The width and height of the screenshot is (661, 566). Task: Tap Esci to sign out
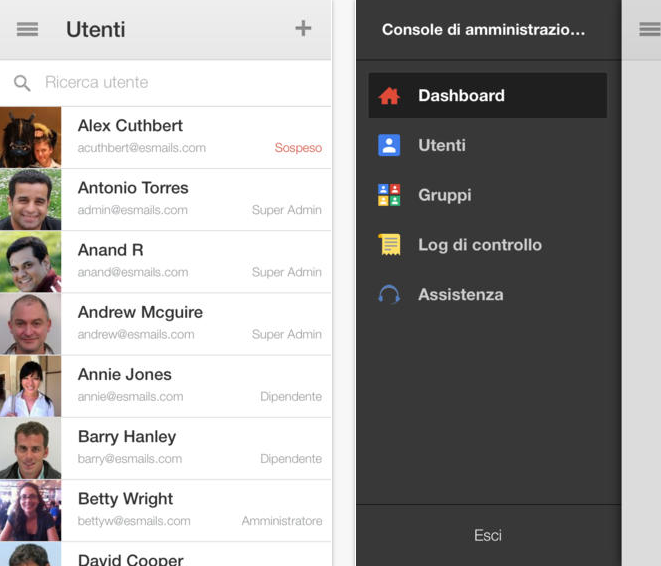pyautogui.click(x=488, y=535)
